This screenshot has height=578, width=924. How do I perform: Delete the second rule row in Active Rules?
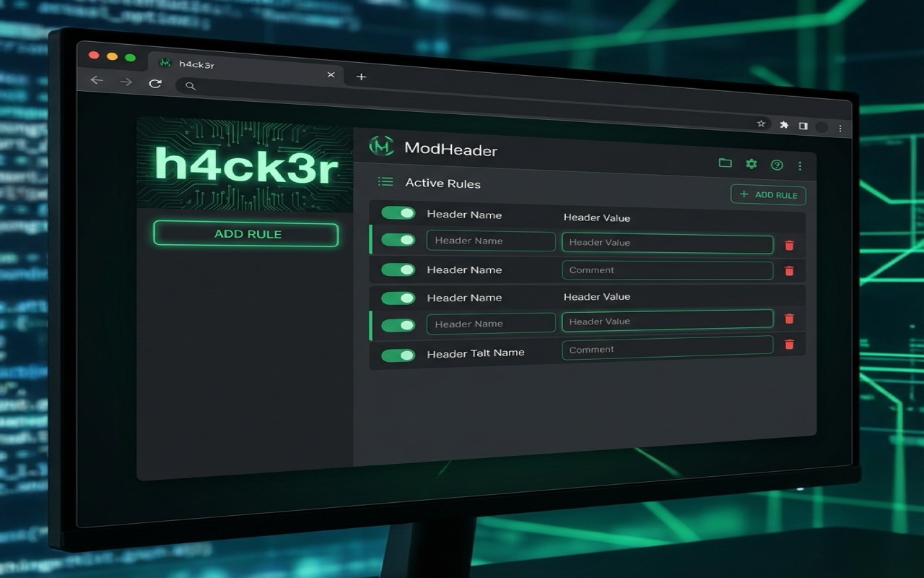pos(789,246)
